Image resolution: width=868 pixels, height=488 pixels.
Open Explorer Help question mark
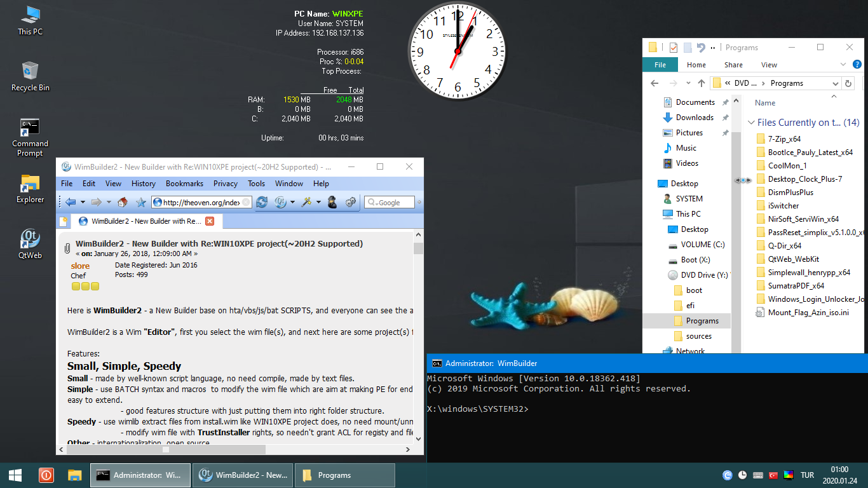[x=857, y=65]
